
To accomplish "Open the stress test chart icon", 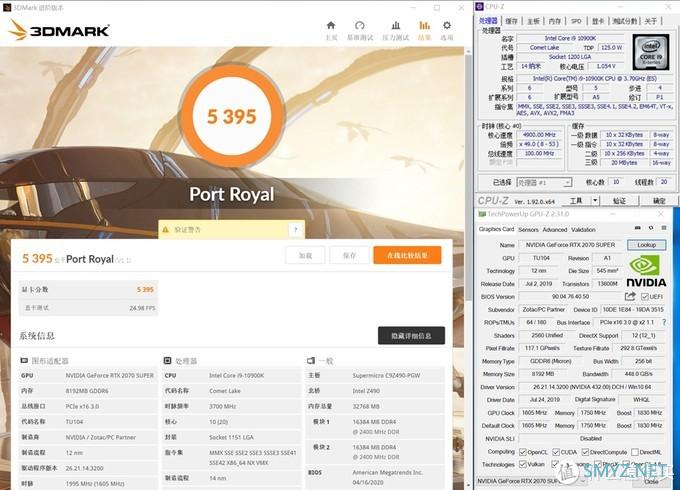I will 396,25.
